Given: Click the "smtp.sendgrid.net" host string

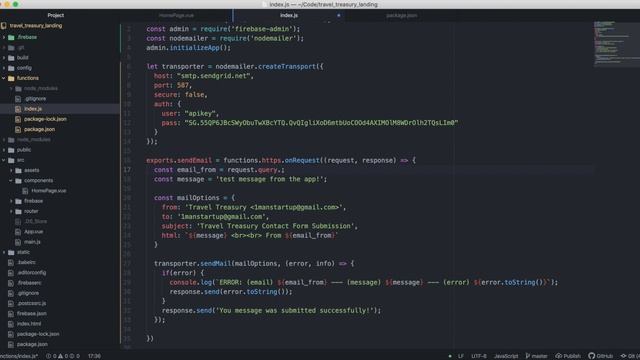Looking at the screenshot, I should [213, 76].
